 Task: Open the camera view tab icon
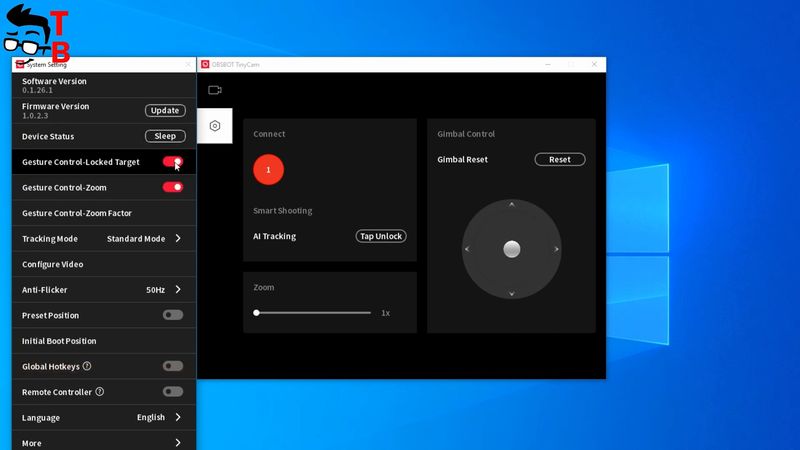tap(215, 90)
